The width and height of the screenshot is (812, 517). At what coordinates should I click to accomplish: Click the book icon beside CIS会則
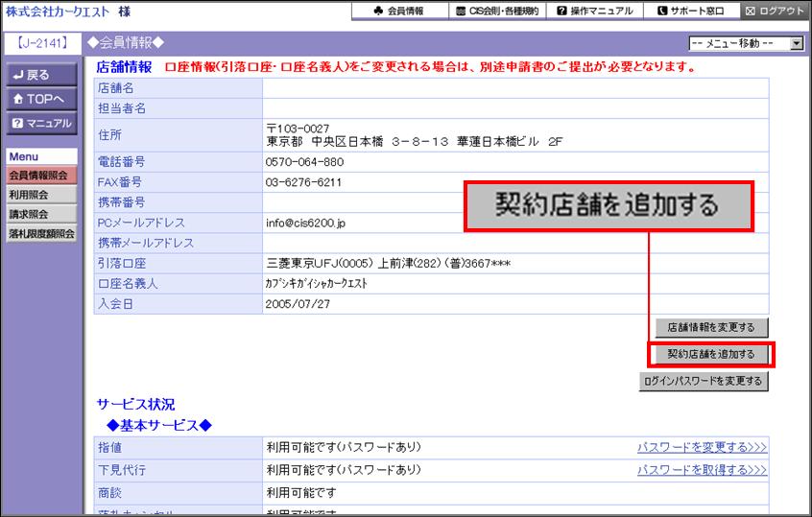coord(461,11)
